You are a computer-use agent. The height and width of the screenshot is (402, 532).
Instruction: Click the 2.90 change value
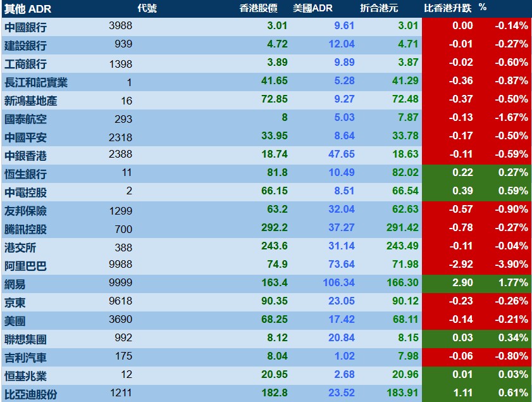pyautogui.click(x=462, y=282)
